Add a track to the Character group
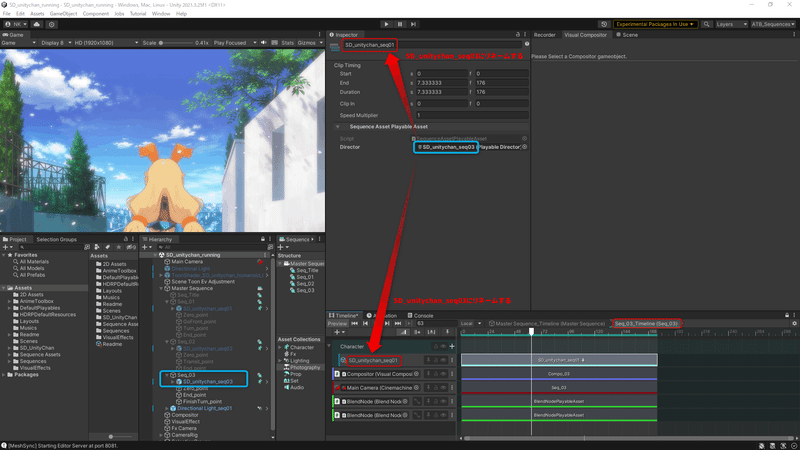Image resolution: width=800 pixels, height=450 pixels. click(x=452, y=346)
